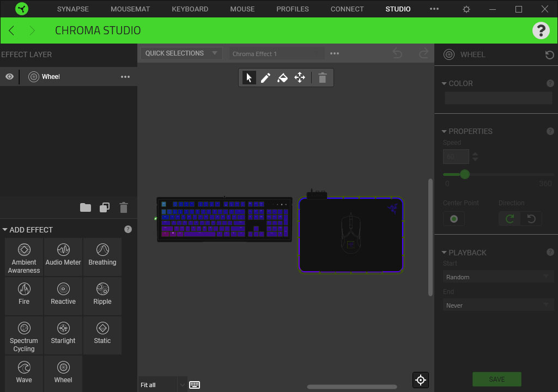
Task: Switch to the Keyboard tab
Action: (x=190, y=9)
